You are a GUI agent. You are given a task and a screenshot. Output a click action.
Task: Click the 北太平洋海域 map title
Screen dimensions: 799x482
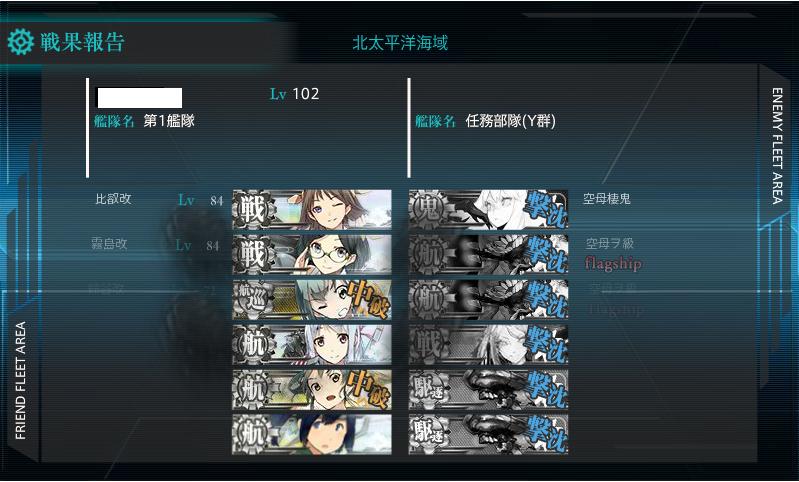[x=400, y=43]
